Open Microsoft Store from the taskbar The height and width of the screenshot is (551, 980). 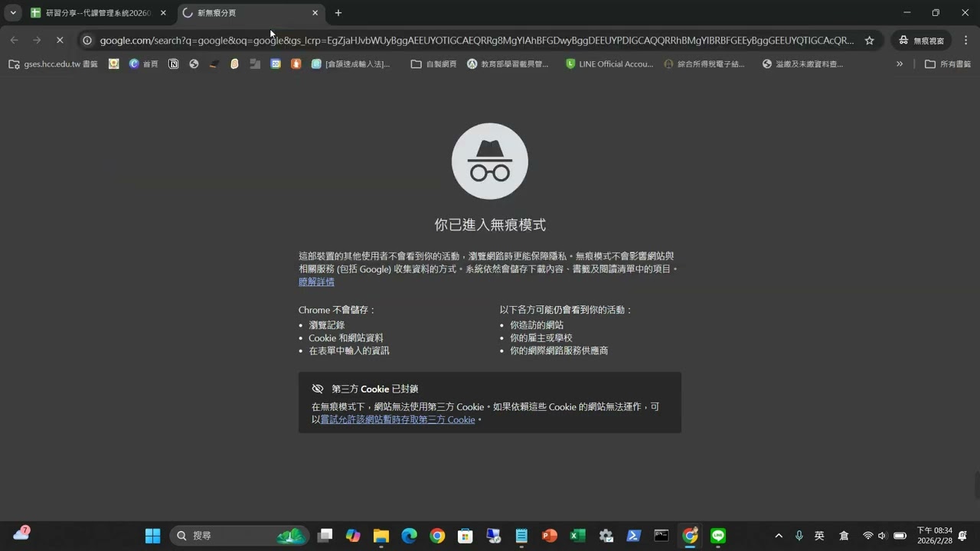pyautogui.click(x=465, y=536)
